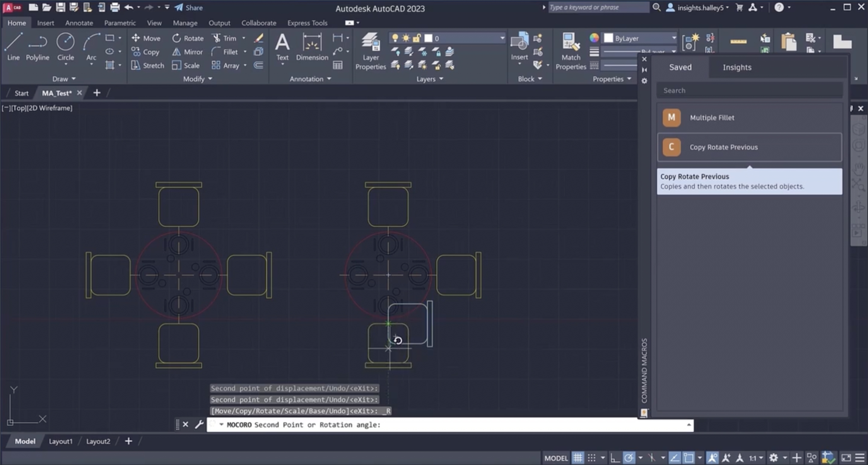Click the customize wrench icon on command line
Screen dimensions: 868x465
pos(199,424)
